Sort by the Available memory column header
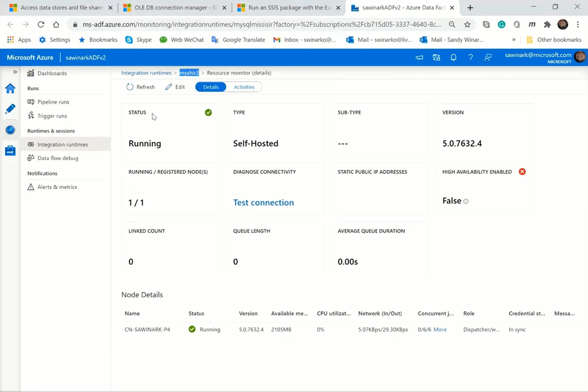 tap(290, 314)
